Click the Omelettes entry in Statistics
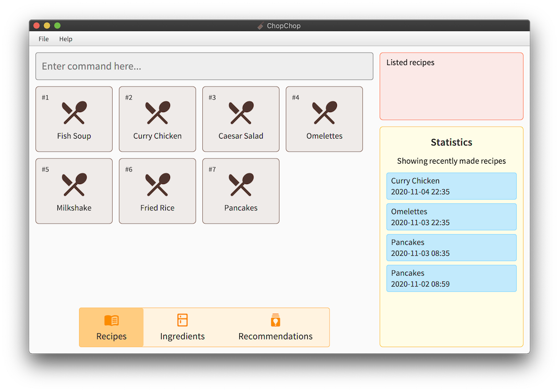 [x=452, y=217]
